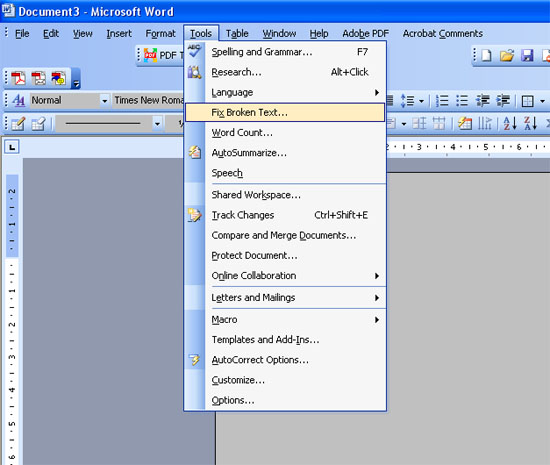
Task: Select the Draw Table pencil tool
Action: [18, 123]
